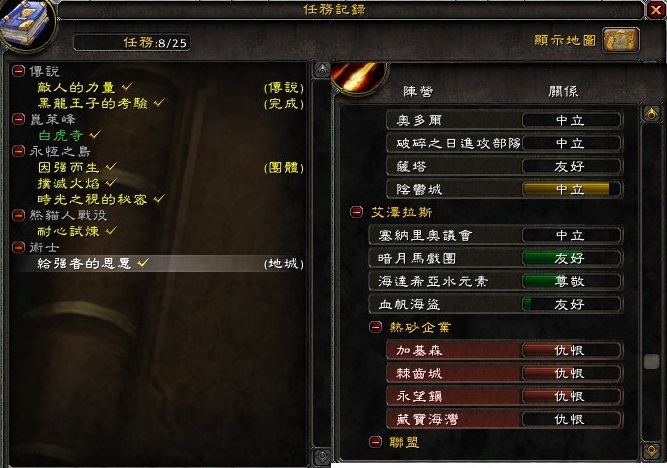Click quest list scroll-up arrow
The height and width of the screenshot is (468, 667).
pyautogui.click(x=322, y=70)
